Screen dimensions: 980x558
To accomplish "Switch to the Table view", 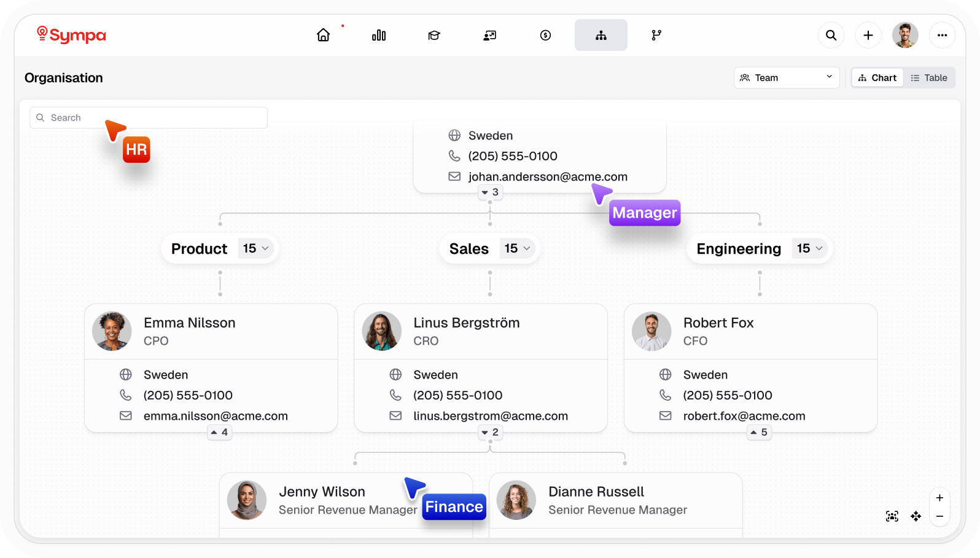I will pos(929,77).
